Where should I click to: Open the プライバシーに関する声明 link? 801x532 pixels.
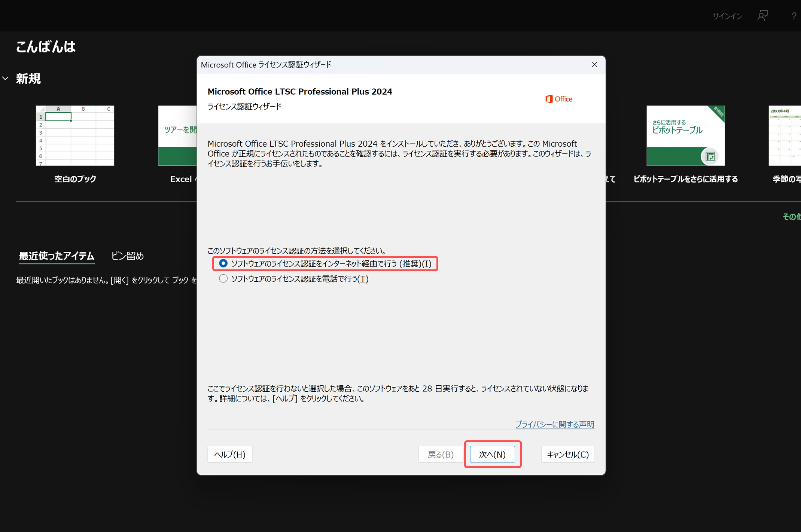tap(554, 424)
